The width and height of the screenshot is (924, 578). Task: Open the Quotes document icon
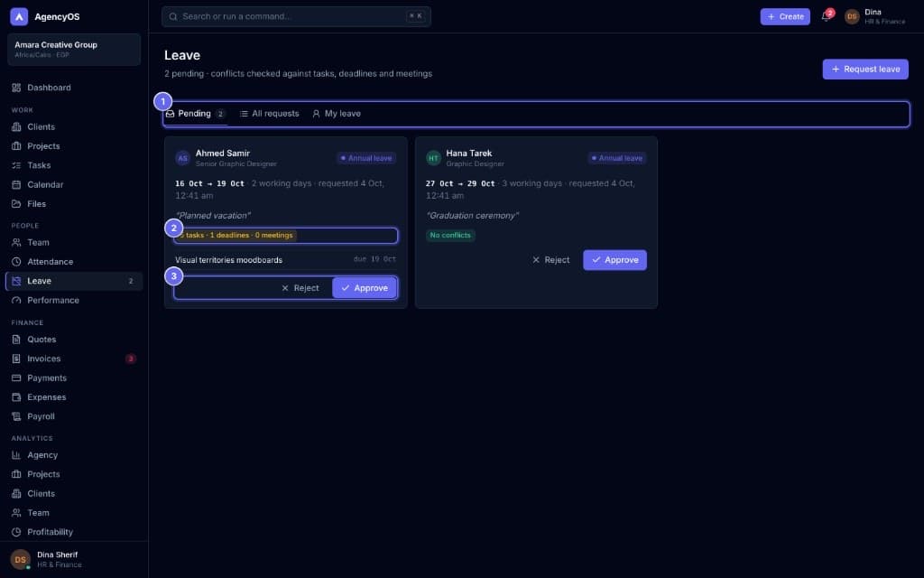pyautogui.click(x=16, y=340)
